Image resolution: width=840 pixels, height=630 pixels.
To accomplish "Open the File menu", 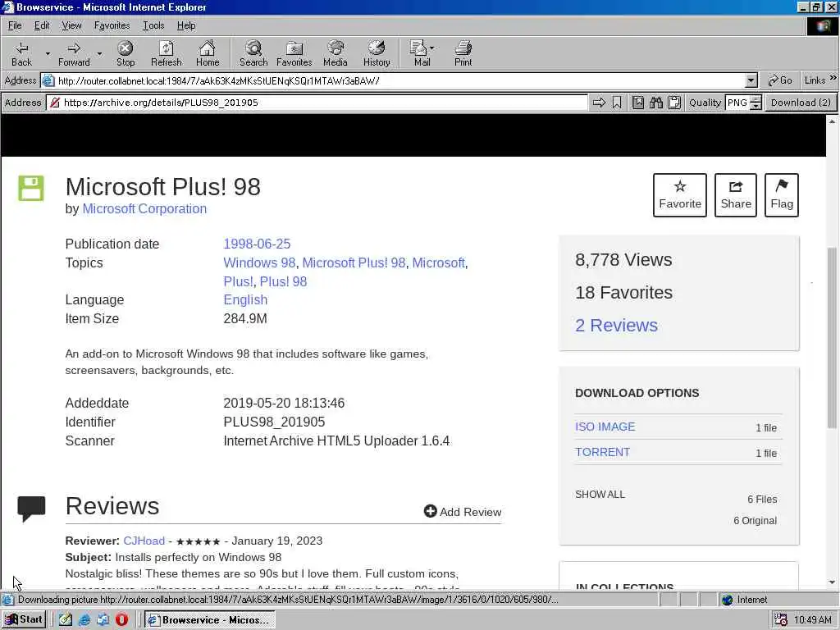I will point(15,25).
